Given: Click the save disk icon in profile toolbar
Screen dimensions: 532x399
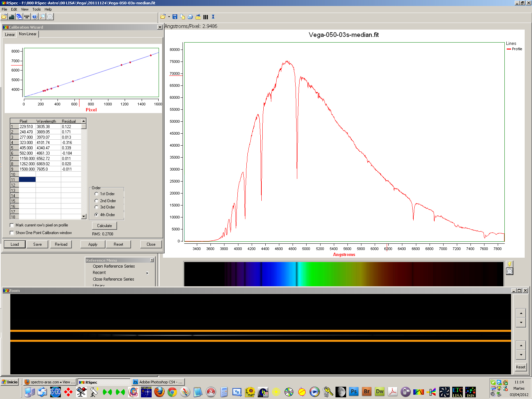Looking at the screenshot, I should click(x=175, y=17).
